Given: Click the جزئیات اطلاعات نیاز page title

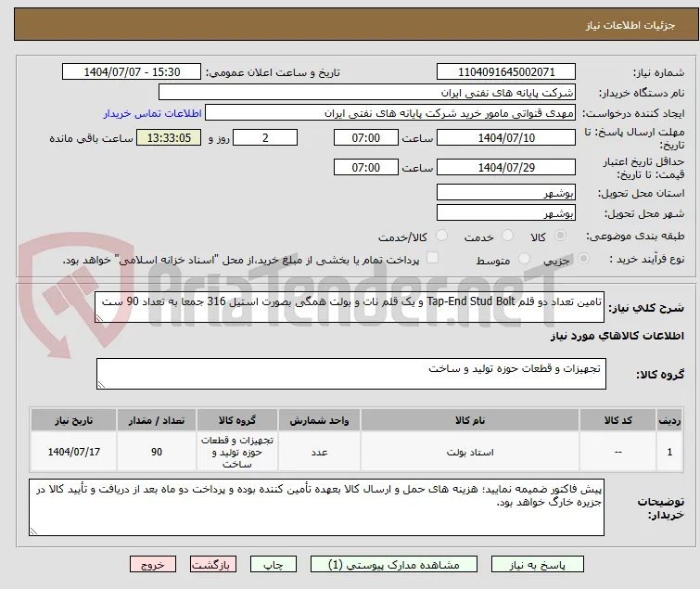Looking at the screenshot, I should click(630, 25).
